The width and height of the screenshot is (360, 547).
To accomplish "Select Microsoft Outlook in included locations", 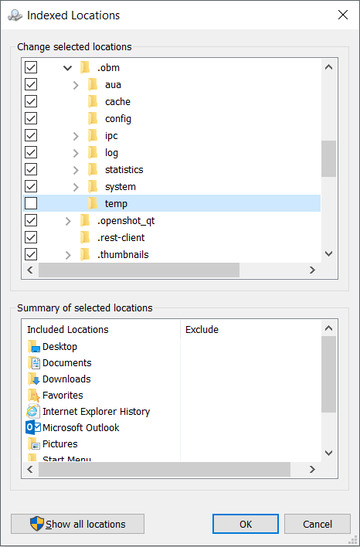I will pyautogui.click(x=81, y=428).
